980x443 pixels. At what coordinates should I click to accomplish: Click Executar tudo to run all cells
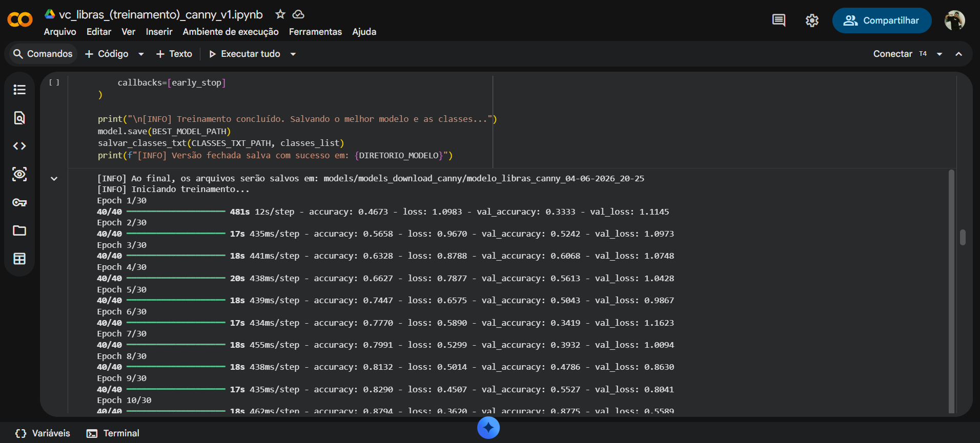pos(244,54)
